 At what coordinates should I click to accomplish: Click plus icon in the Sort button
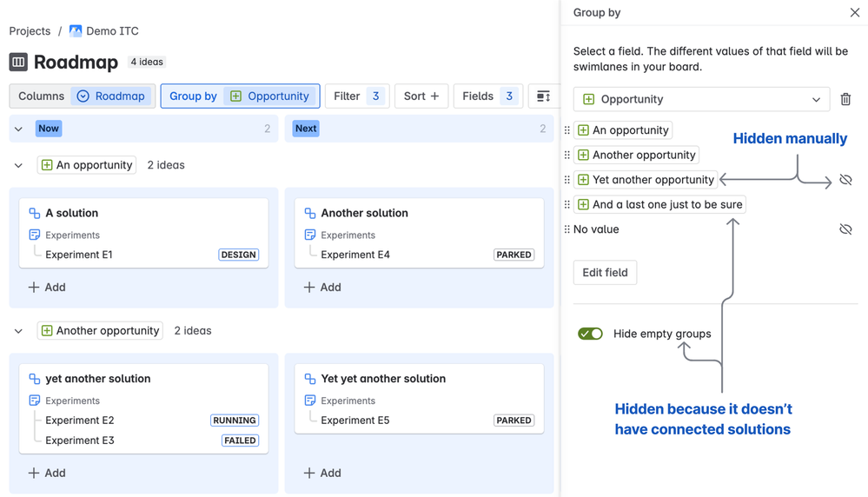[434, 96]
